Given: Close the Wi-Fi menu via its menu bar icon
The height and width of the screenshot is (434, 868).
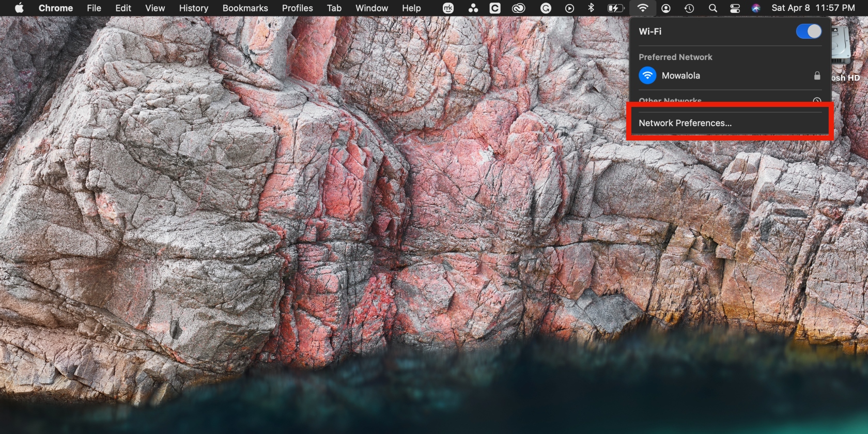Looking at the screenshot, I should [643, 8].
